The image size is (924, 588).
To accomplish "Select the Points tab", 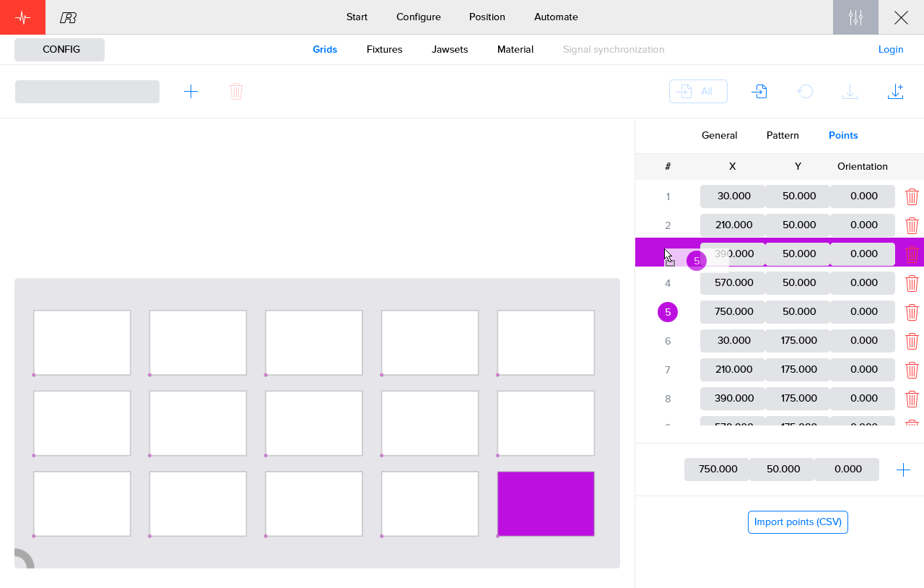I will point(843,135).
